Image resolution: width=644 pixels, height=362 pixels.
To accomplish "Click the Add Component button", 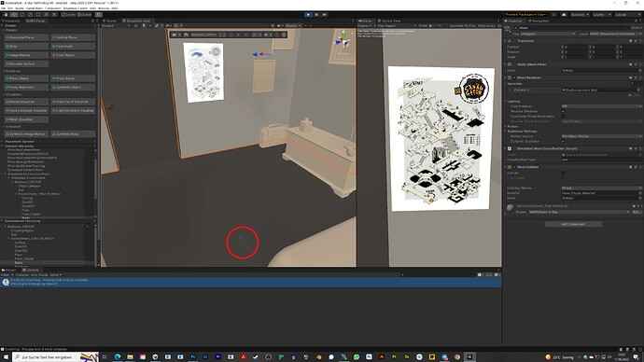I will (573, 224).
